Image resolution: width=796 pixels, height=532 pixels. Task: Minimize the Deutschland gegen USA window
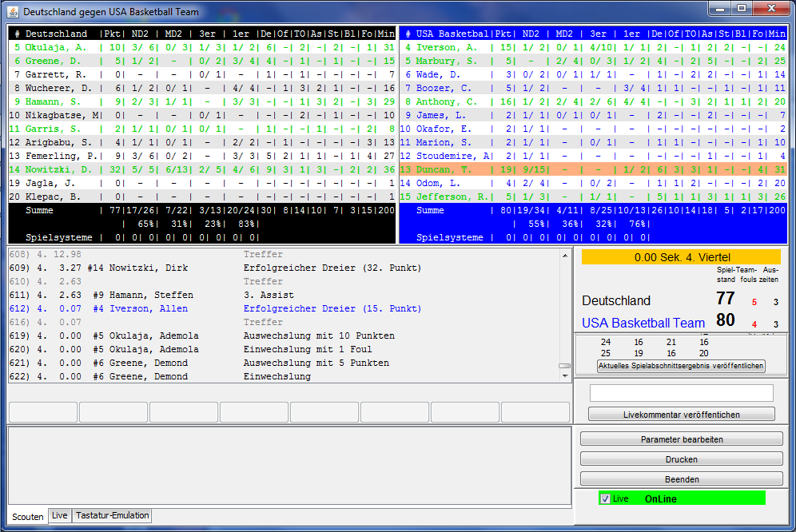(x=720, y=9)
